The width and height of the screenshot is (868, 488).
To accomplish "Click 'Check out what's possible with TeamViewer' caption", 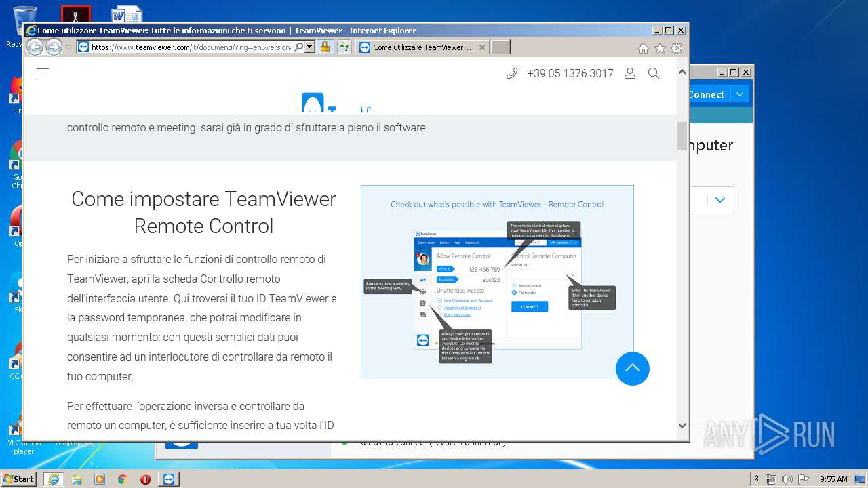I will tap(497, 204).
